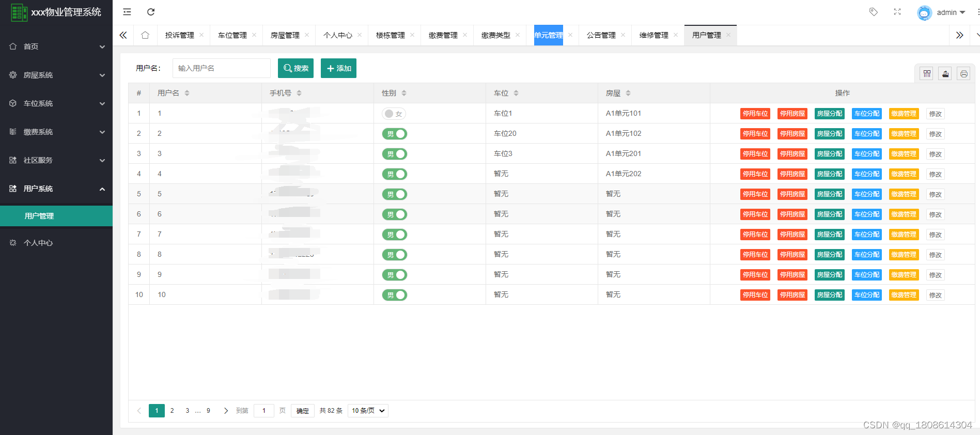Toggle gender switch for user 1
980x435 pixels.
tap(394, 114)
